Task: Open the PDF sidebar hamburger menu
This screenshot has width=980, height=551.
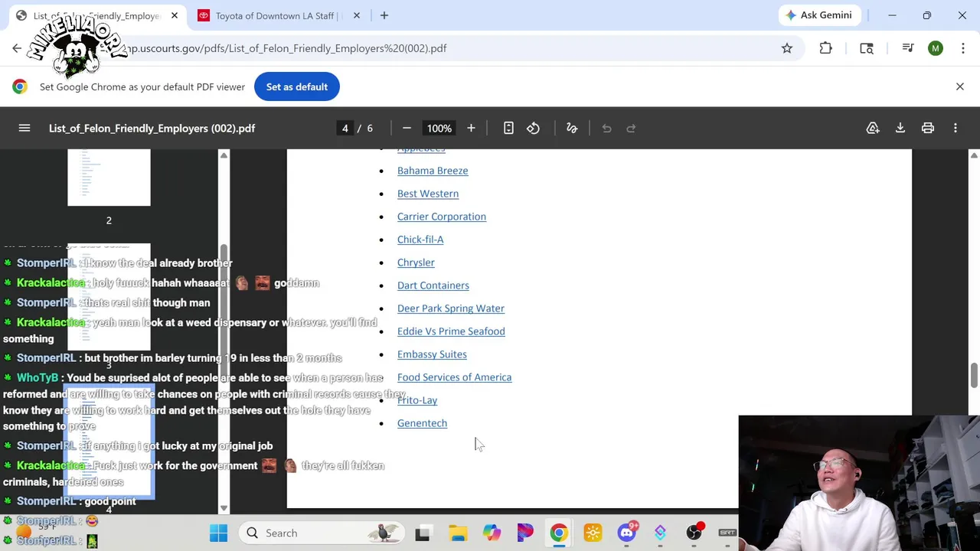Action: pyautogui.click(x=24, y=129)
